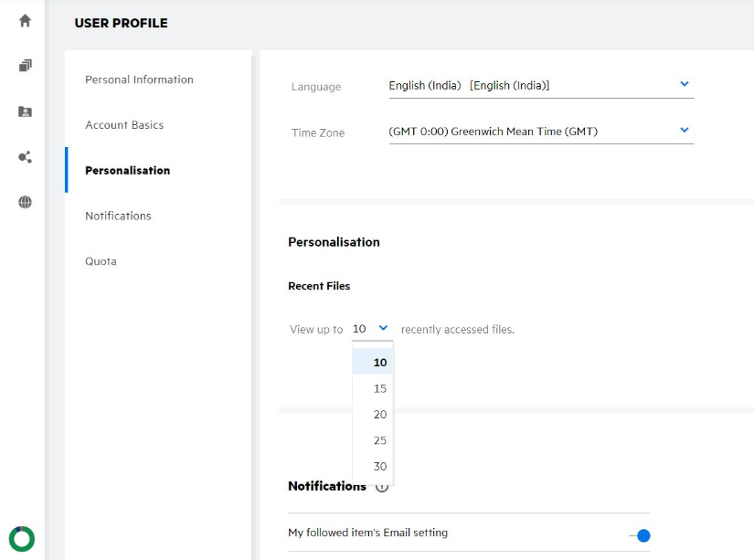Open the Public globe icon
This screenshot has width=754, height=560.
[25, 203]
